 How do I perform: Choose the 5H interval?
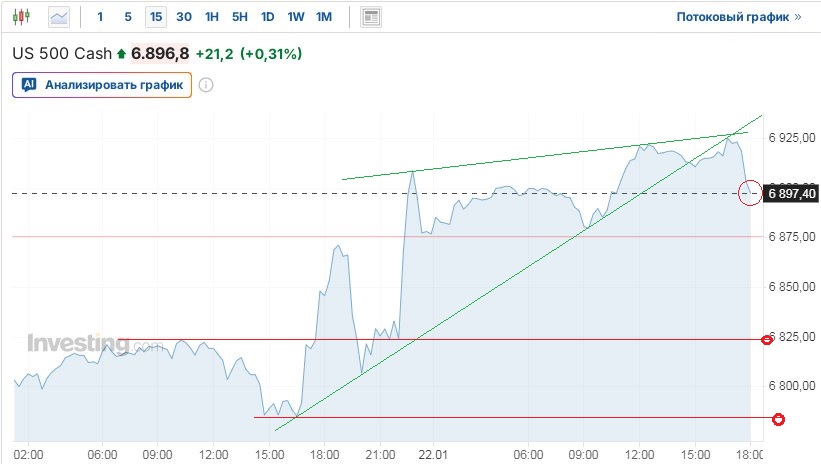(x=240, y=17)
